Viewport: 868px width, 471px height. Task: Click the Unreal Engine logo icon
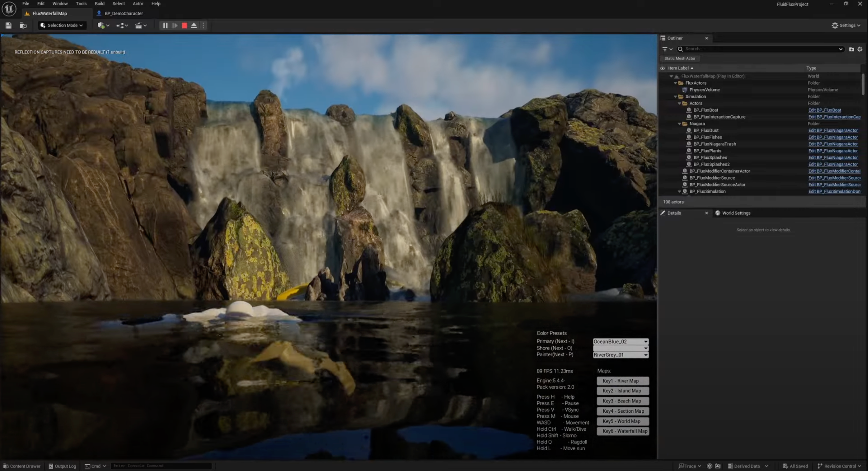coord(9,9)
